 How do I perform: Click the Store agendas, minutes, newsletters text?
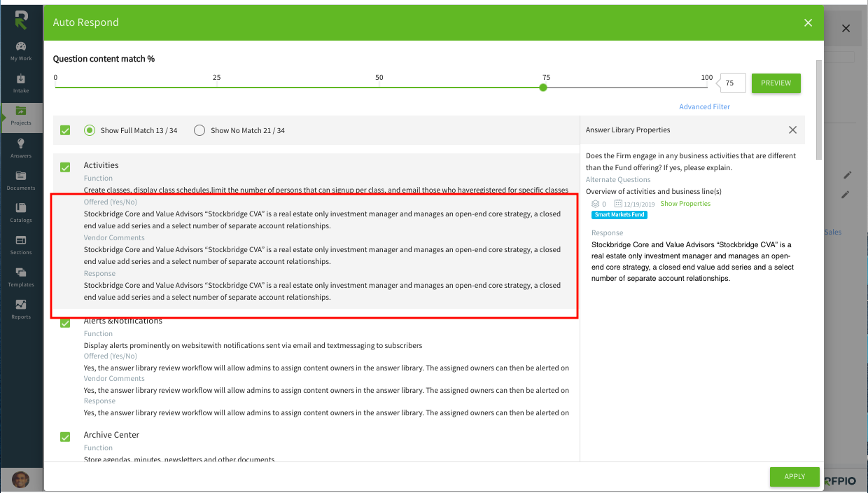pos(179,459)
